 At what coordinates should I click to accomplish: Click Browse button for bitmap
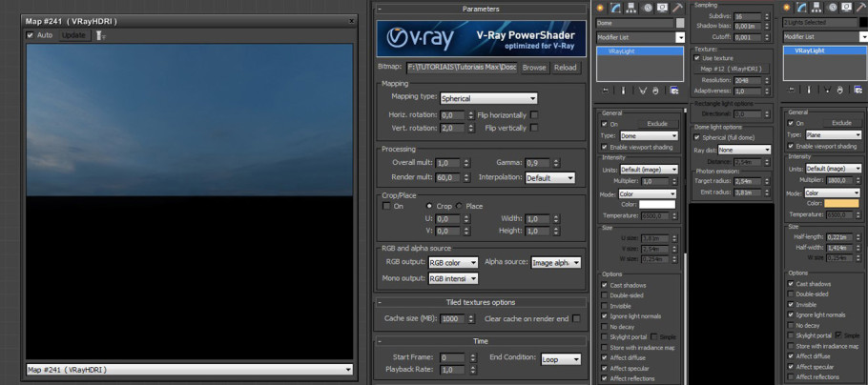click(534, 68)
